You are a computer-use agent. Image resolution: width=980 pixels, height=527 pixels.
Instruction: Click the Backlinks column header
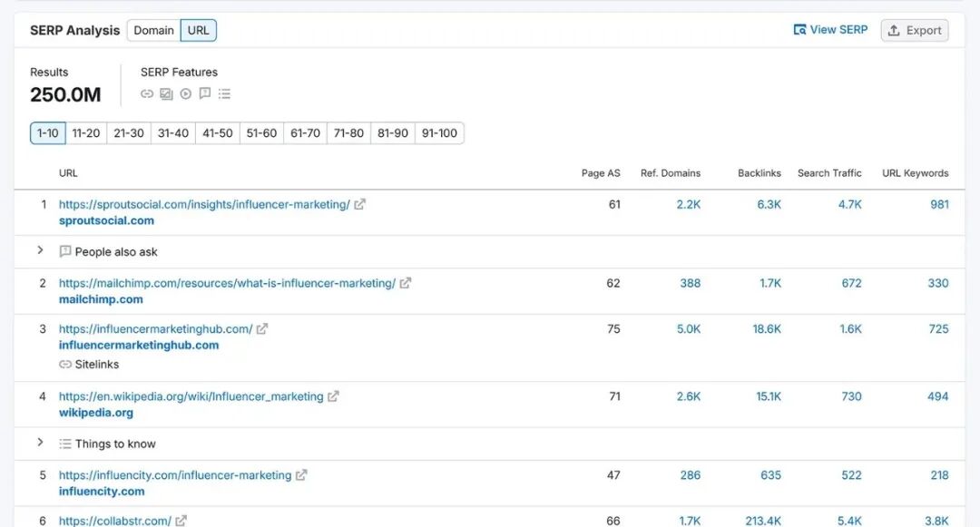(759, 173)
